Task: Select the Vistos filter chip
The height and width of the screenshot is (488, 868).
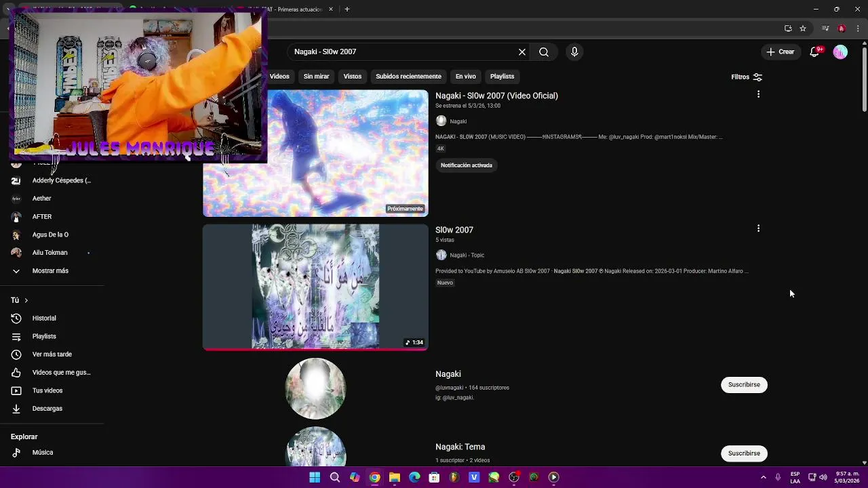Action: [353, 77]
